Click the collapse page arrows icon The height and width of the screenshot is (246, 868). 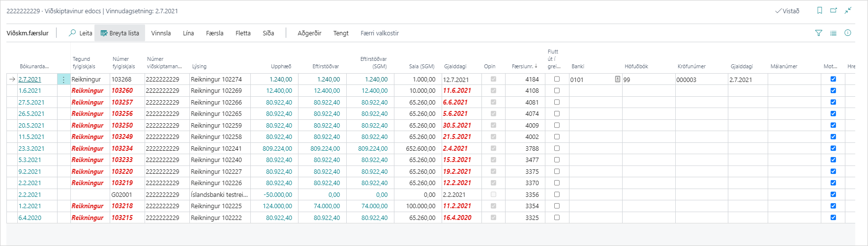tap(848, 10)
